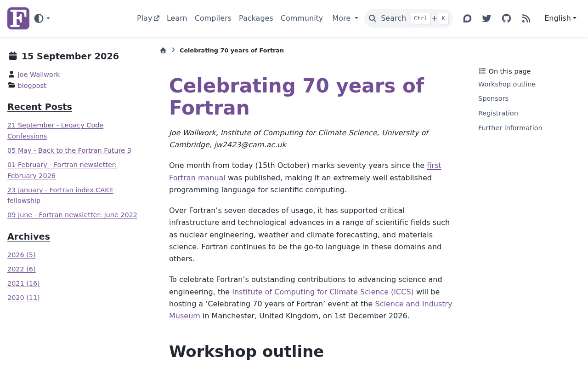Screen dimensions: 588x368
Task: Open the Packages navigation item
Action: click(256, 18)
